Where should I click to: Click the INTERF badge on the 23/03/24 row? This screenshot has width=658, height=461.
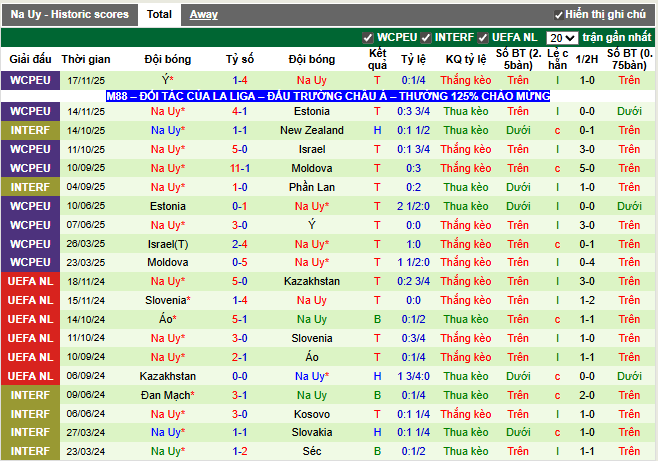[x=30, y=452]
